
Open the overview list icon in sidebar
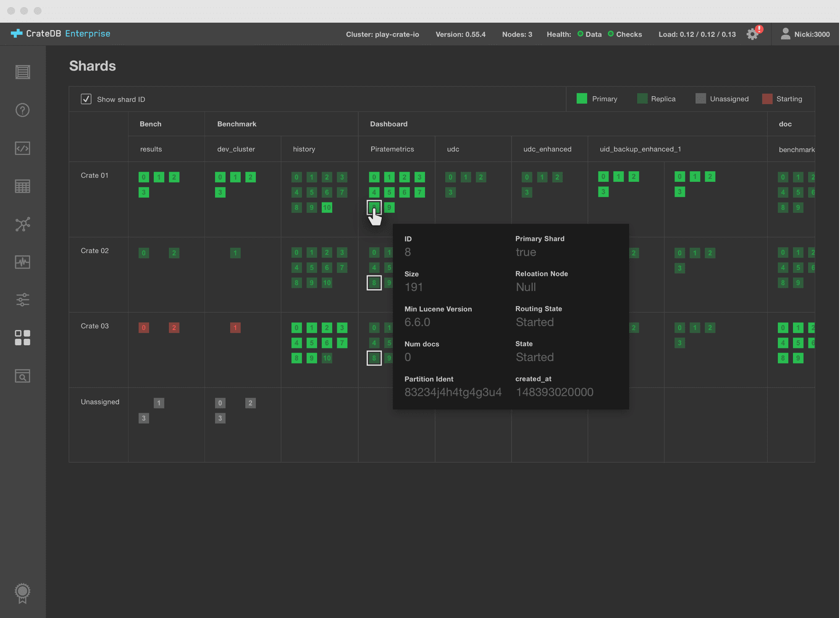[x=23, y=72]
